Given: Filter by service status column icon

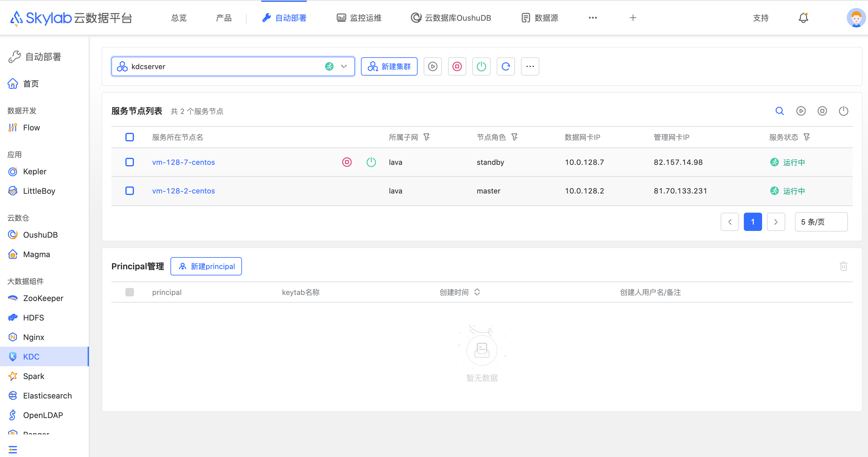Looking at the screenshot, I should [x=806, y=137].
